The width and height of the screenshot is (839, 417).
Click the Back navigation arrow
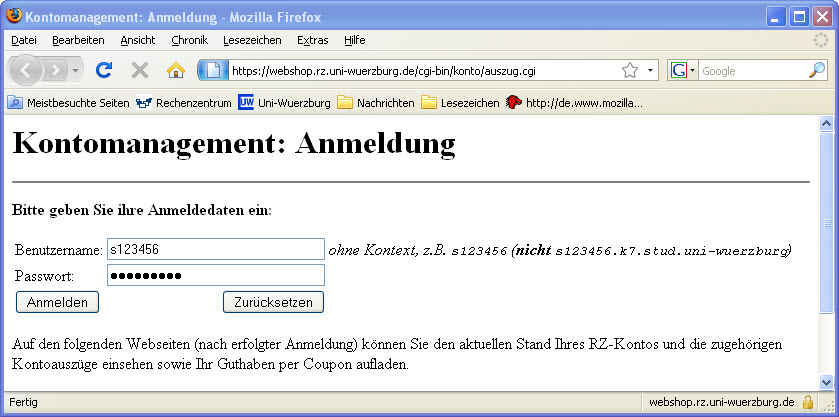coord(27,71)
